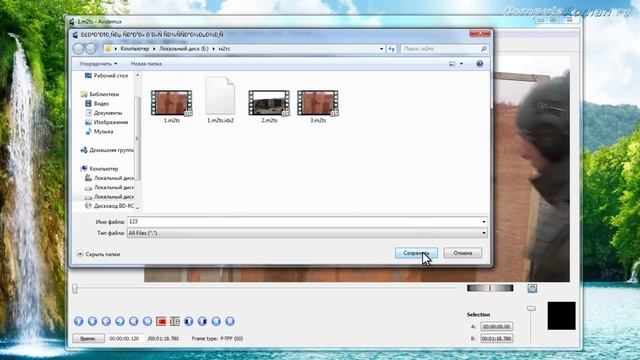Select Библиотеки in the sidebar
The height and width of the screenshot is (360, 640).
100,94
